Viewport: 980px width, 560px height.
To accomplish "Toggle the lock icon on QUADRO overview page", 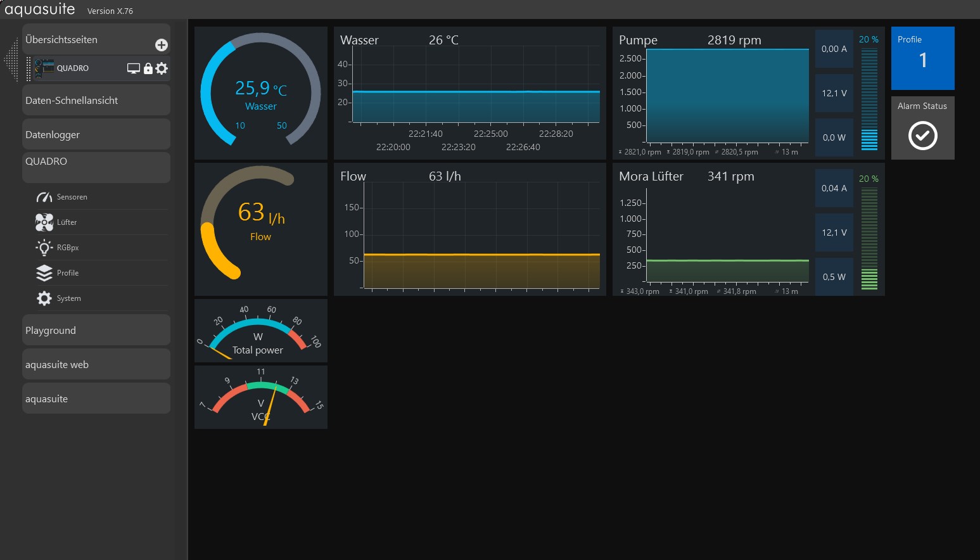I will pyautogui.click(x=148, y=68).
